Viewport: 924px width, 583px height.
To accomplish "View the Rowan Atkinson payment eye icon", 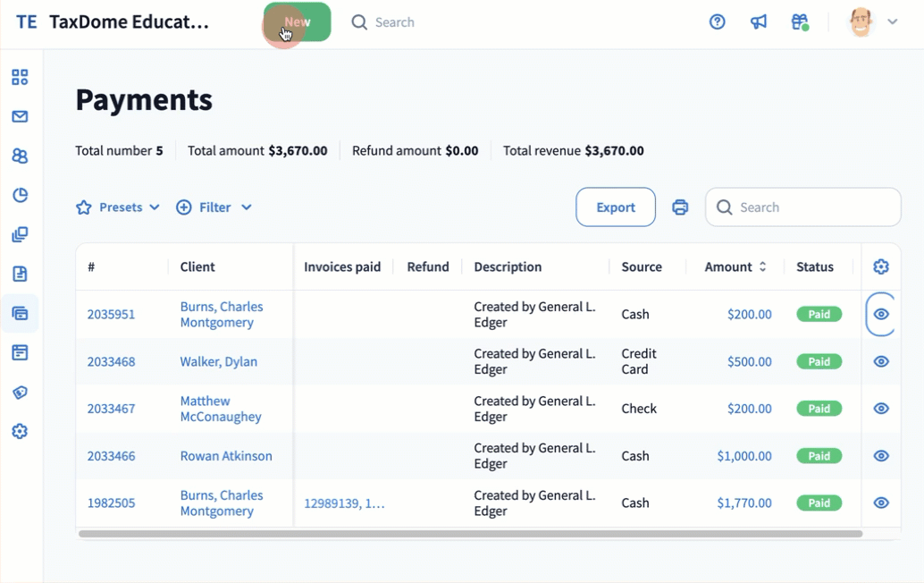I will (x=881, y=456).
